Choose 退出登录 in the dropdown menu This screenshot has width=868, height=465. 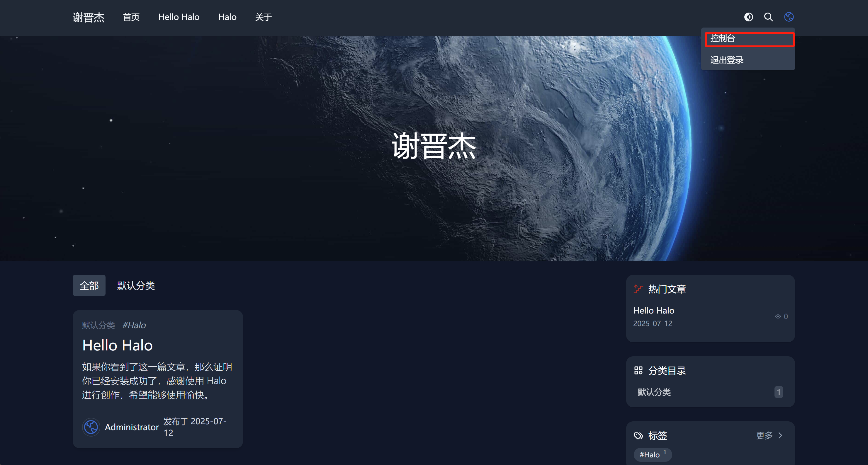tap(727, 60)
